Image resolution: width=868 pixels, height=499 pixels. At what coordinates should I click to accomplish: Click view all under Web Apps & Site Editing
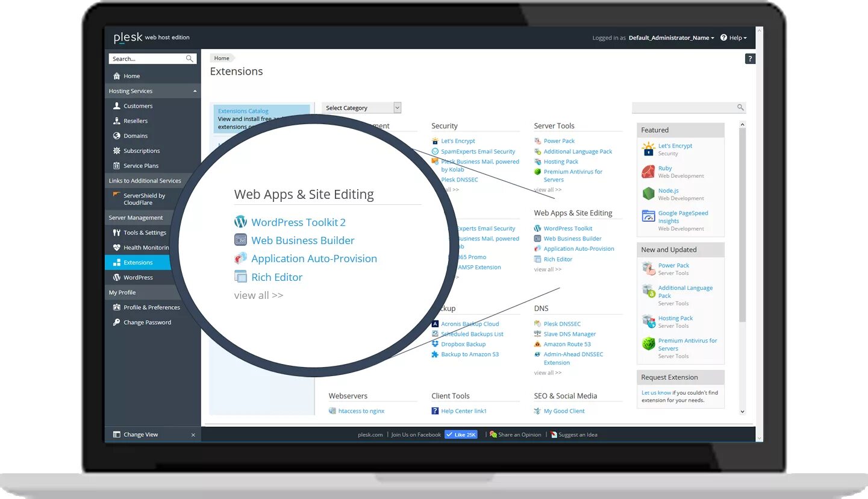coord(548,269)
